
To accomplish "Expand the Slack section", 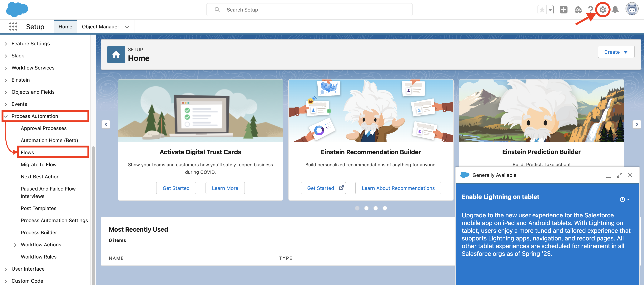I will [x=6, y=56].
